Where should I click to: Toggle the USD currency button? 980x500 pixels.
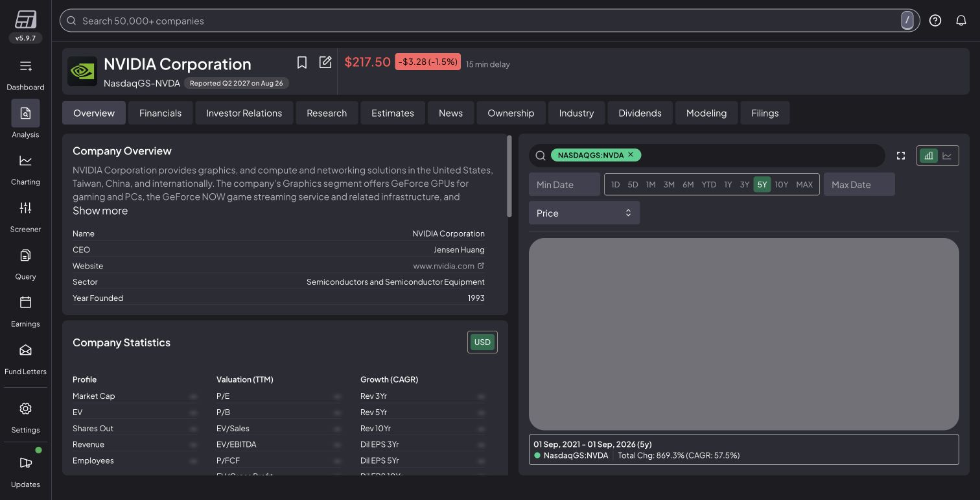point(482,342)
